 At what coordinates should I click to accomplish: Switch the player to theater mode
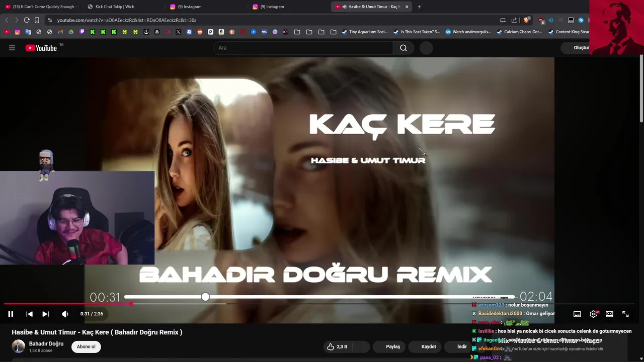coord(609,314)
